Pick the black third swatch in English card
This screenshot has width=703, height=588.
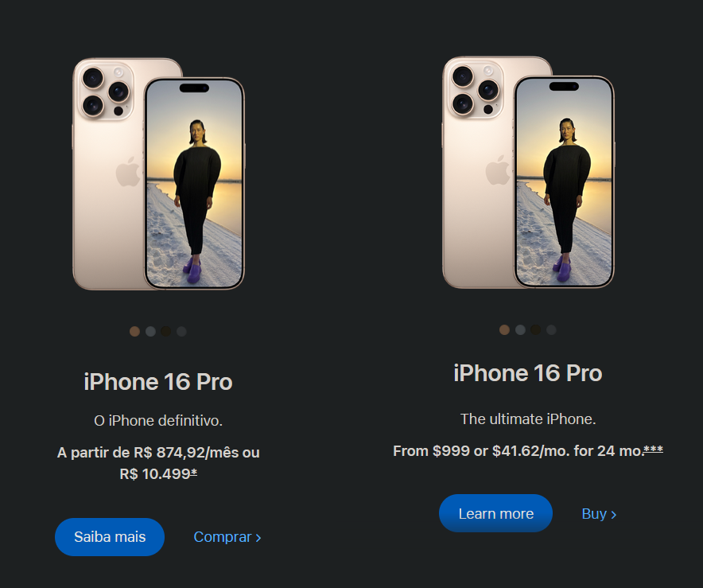click(x=535, y=329)
